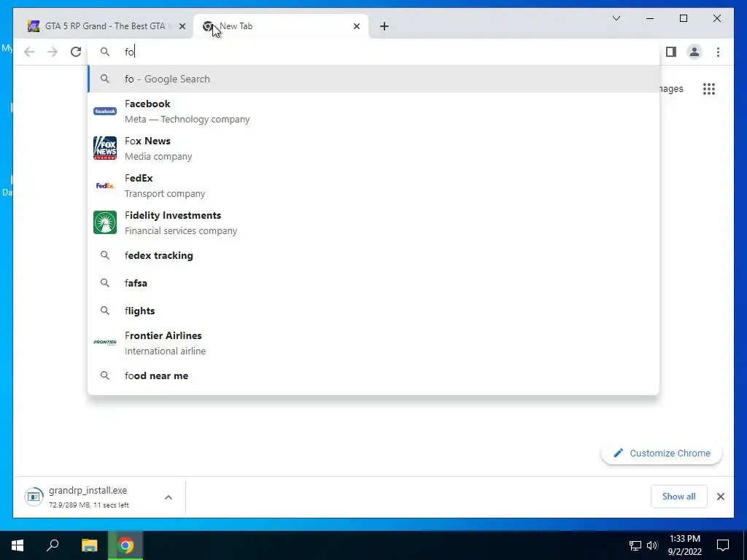Choose the Fidelity Investments suggestion
The image size is (747, 560).
coord(373,222)
